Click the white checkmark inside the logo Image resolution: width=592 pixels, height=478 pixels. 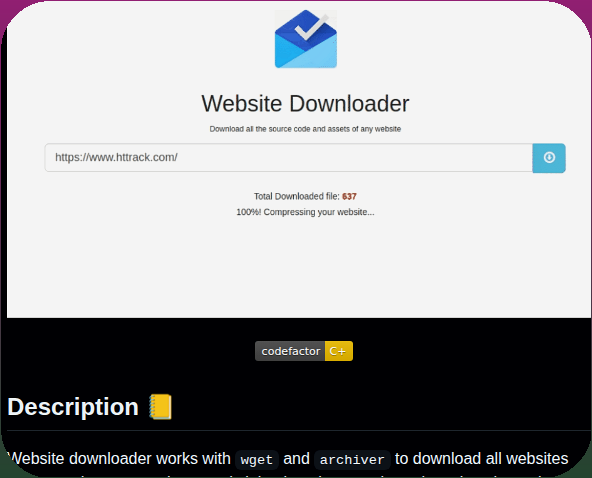[x=312, y=27]
